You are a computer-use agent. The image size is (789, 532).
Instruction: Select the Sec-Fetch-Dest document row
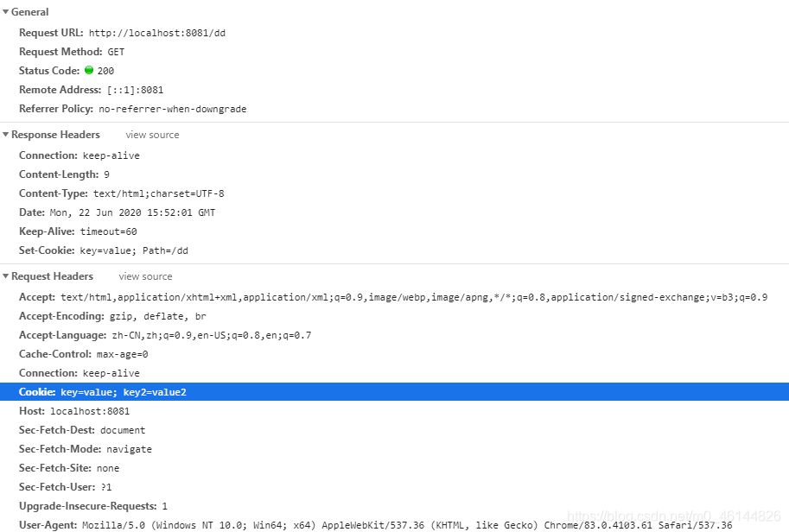[x=394, y=430]
